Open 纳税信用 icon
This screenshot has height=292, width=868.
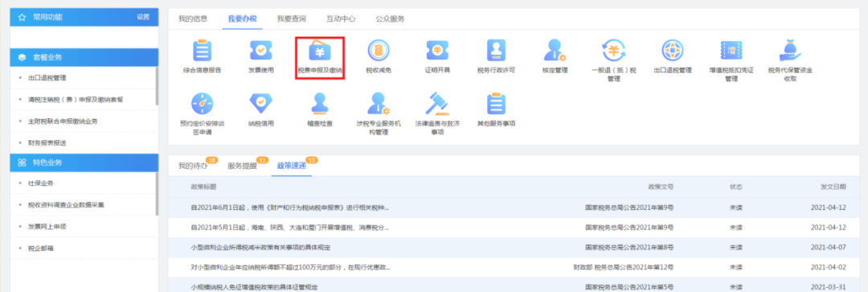[260, 103]
